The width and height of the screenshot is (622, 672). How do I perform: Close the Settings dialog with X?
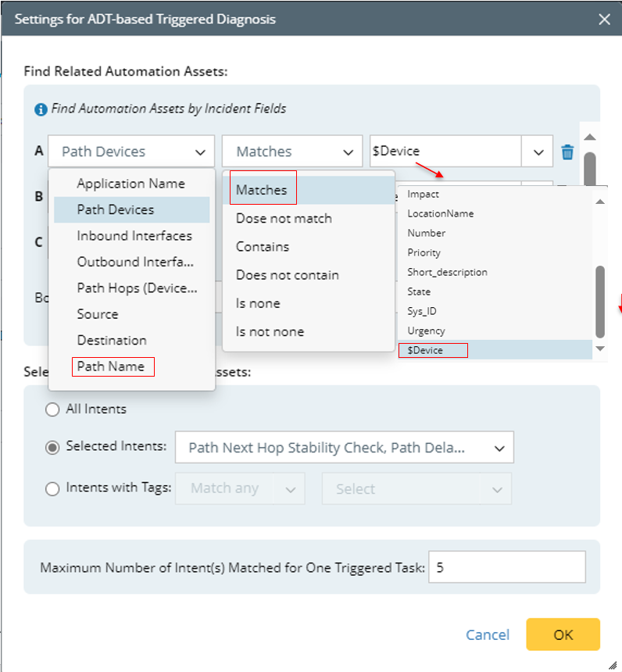coord(604,19)
